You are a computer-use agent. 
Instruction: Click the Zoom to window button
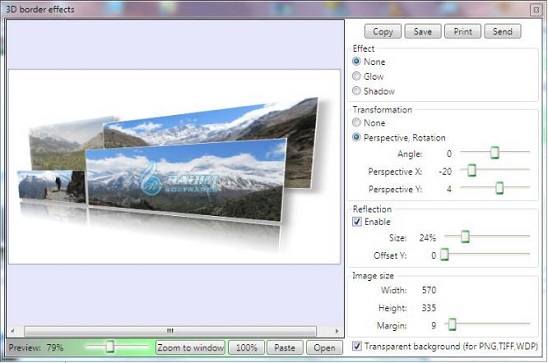pos(190,348)
